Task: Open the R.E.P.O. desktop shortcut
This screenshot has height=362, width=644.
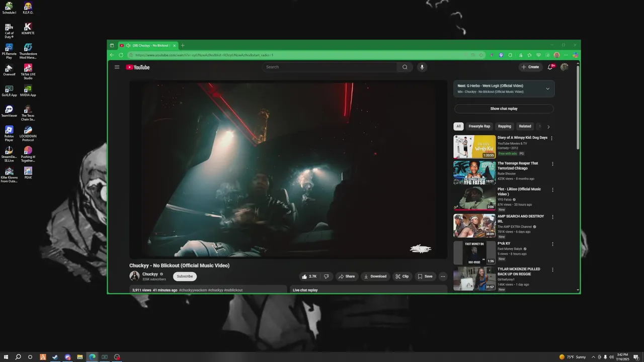Action: [28, 8]
